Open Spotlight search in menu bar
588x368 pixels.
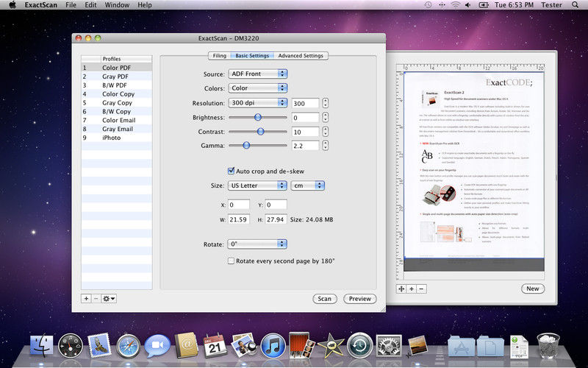(x=575, y=5)
